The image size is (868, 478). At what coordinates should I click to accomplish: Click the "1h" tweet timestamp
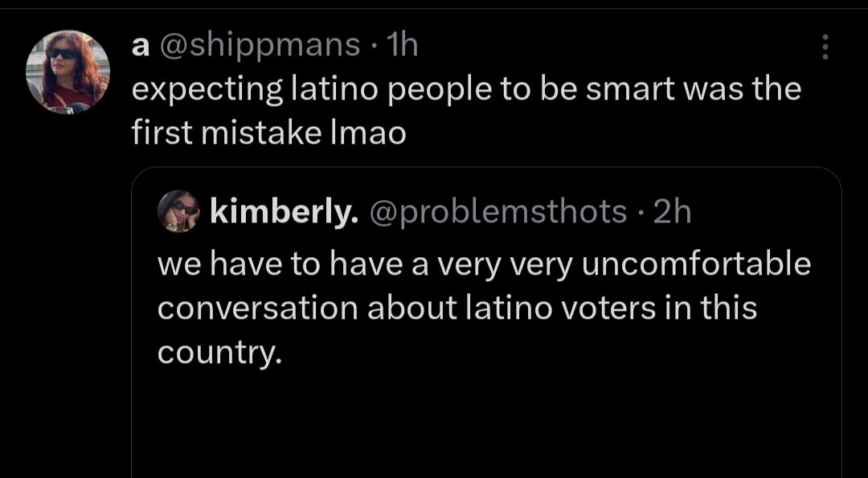pyautogui.click(x=402, y=46)
